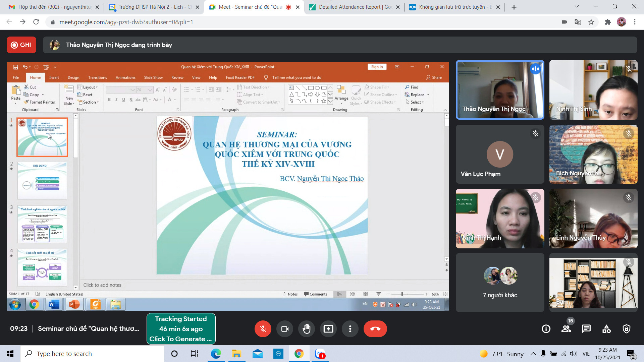644x362 pixels.
Task: Open host controls shield icon
Action: click(x=627, y=329)
